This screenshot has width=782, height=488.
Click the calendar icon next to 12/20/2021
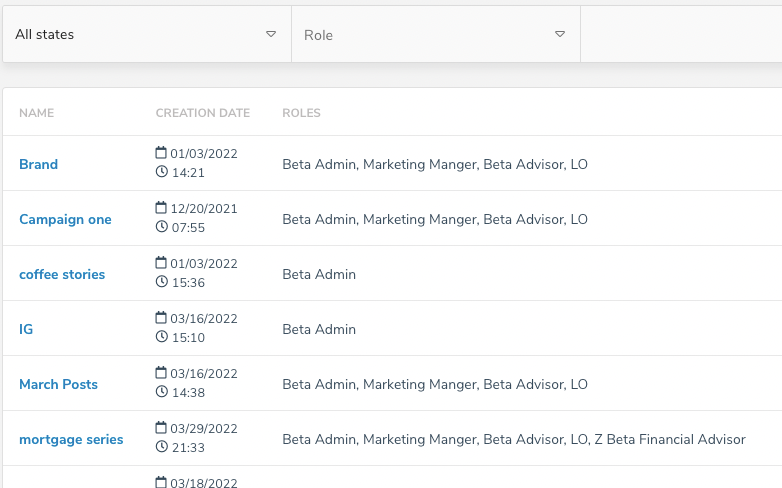[161, 207]
